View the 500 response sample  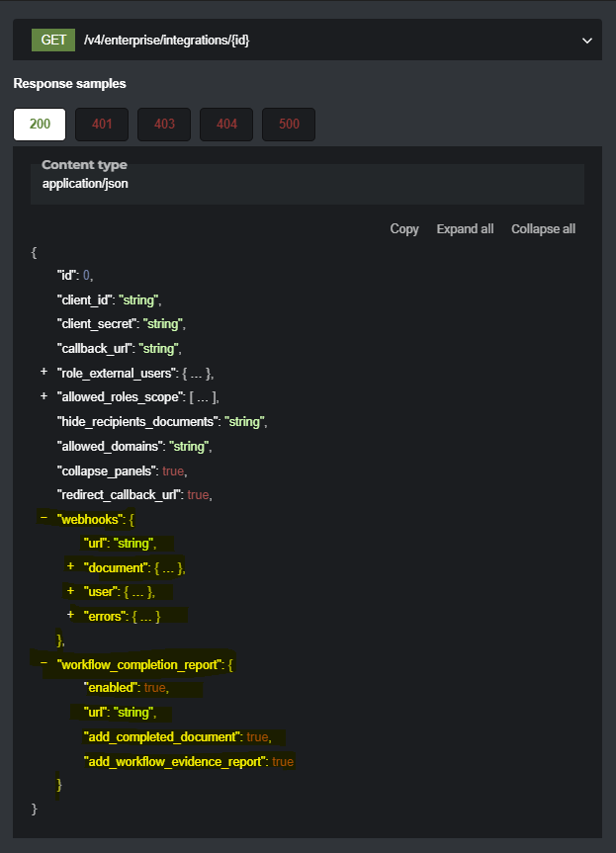[x=289, y=125]
